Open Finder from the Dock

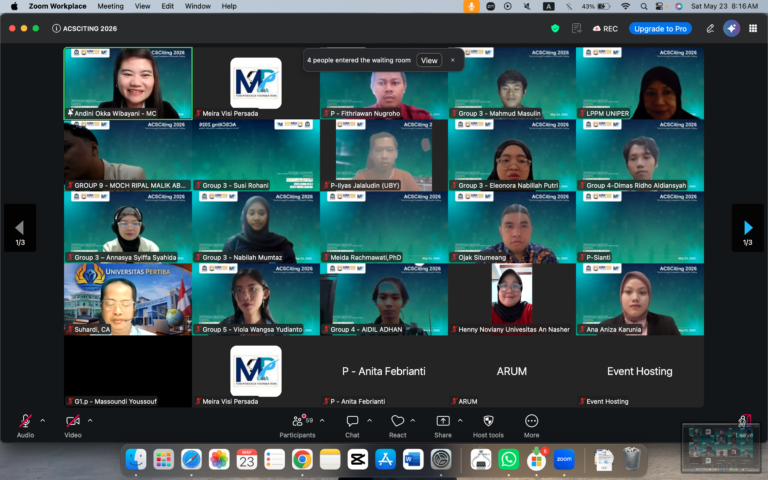click(136, 459)
